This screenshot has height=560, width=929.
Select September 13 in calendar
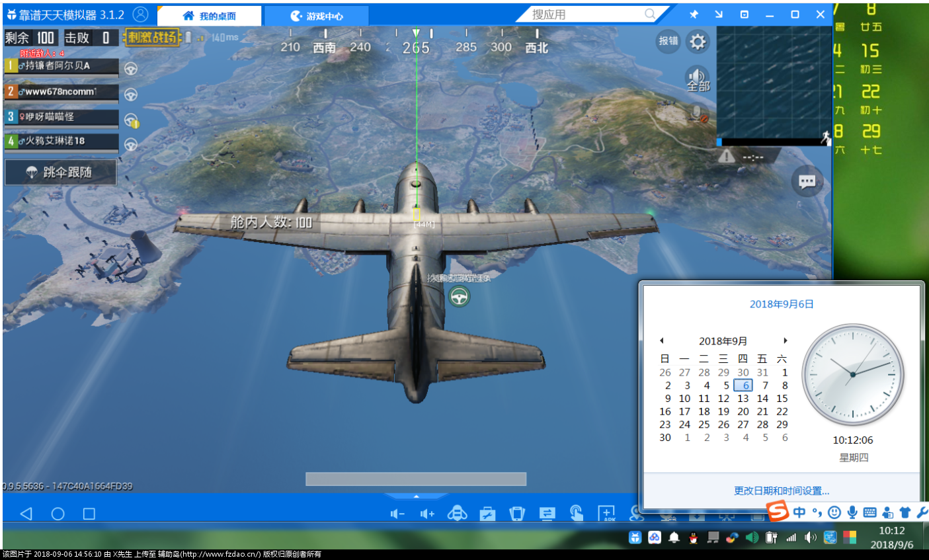(x=743, y=399)
